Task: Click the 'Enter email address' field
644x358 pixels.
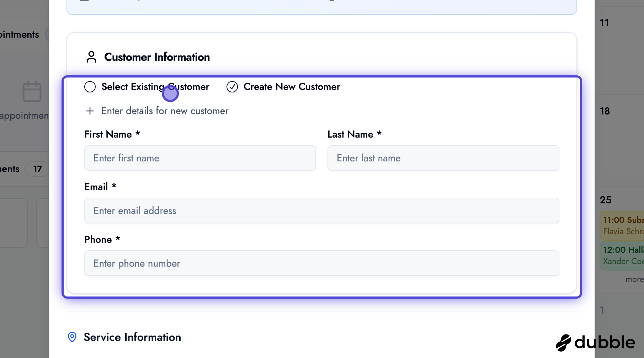Action: pos(321,210)
